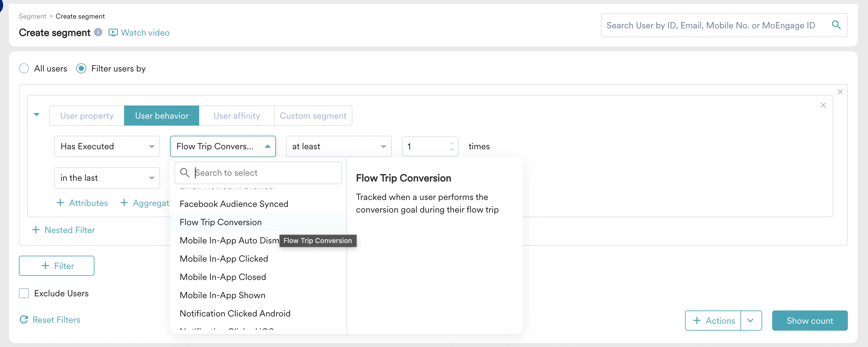Tick the Exclude Users checkbox
Screen dimensions: 868x347
tap(24, 293)
